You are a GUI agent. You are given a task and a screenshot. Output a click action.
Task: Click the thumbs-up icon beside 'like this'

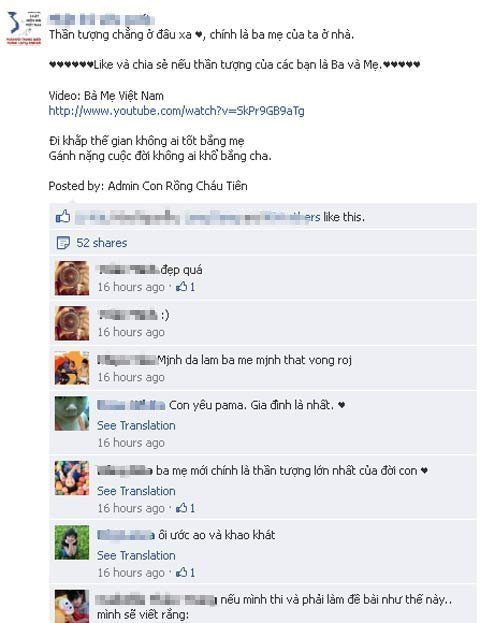[63, 217]
